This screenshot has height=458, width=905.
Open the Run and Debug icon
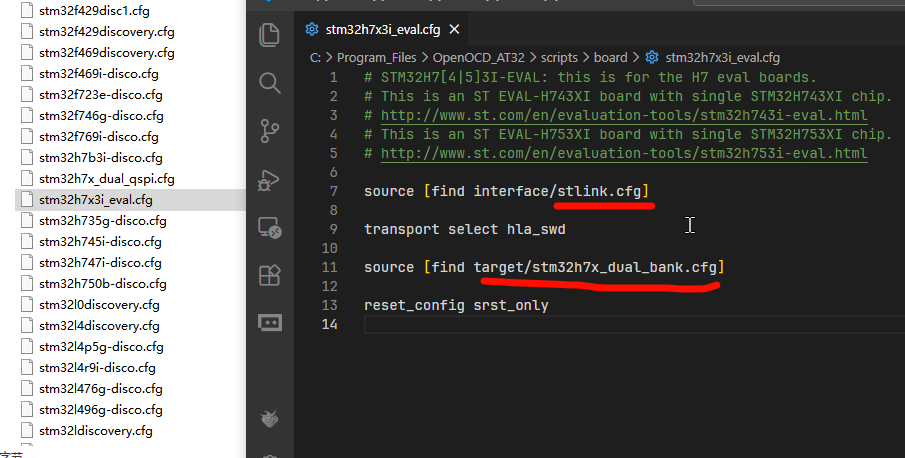pos(269,179)
